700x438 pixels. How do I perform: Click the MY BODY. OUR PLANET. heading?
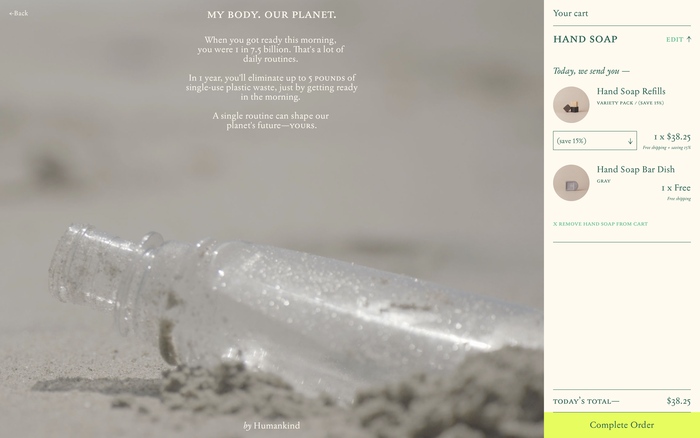271,15
